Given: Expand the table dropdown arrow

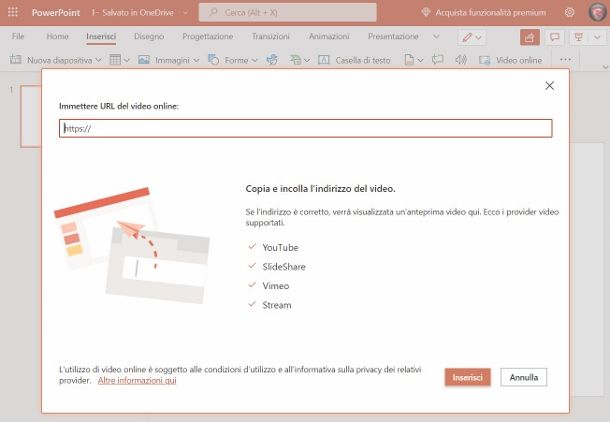Looking at the screenshot, I should pyautogui.click(x=126, y=60).
